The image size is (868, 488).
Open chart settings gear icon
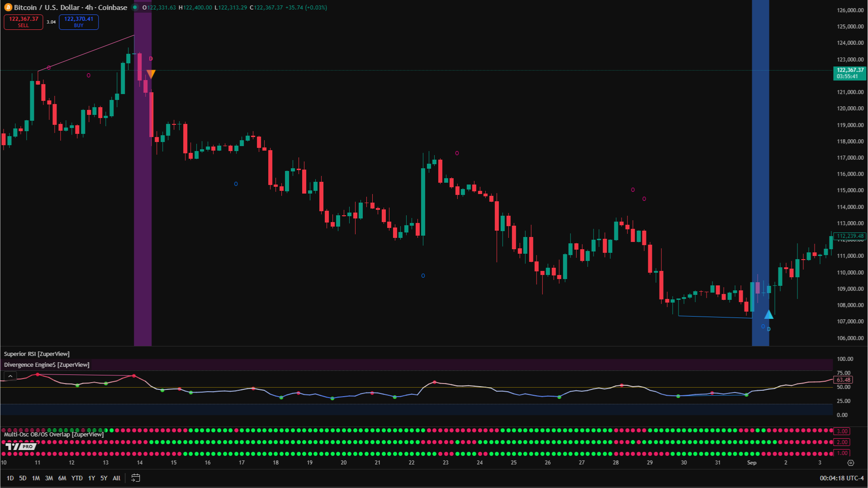850,463
